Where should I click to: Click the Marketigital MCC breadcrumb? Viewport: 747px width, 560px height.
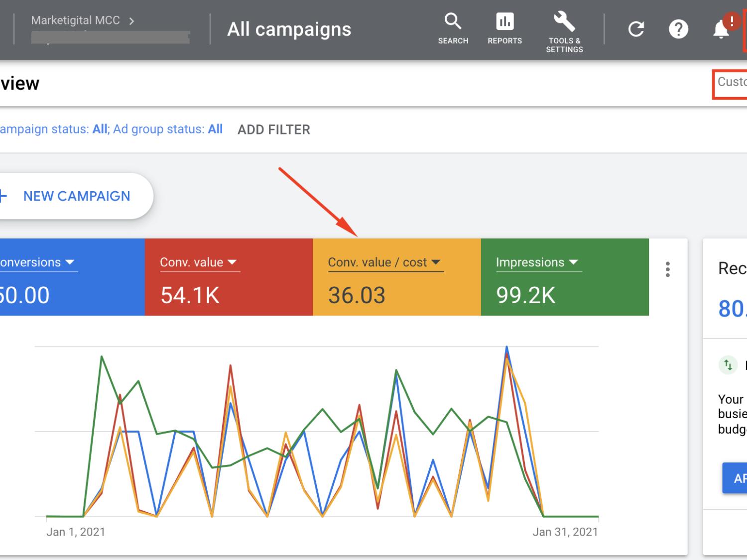76,20
